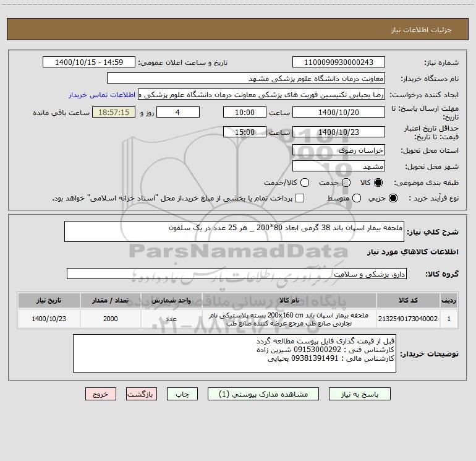Viewport: 476px width, 461px height.
Task: Click the نام کالا column header
Action: click(289, 300)
